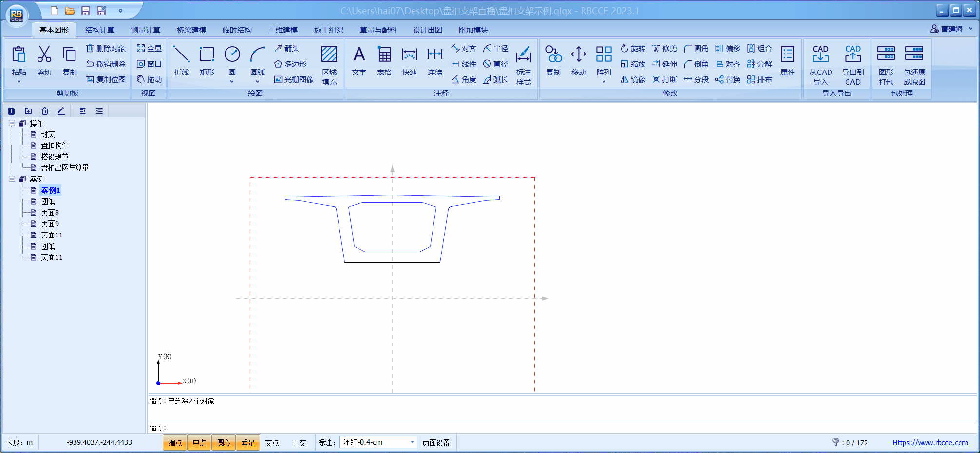
Task: Click the 移动 move tool icon
Action: pos(578,61)
